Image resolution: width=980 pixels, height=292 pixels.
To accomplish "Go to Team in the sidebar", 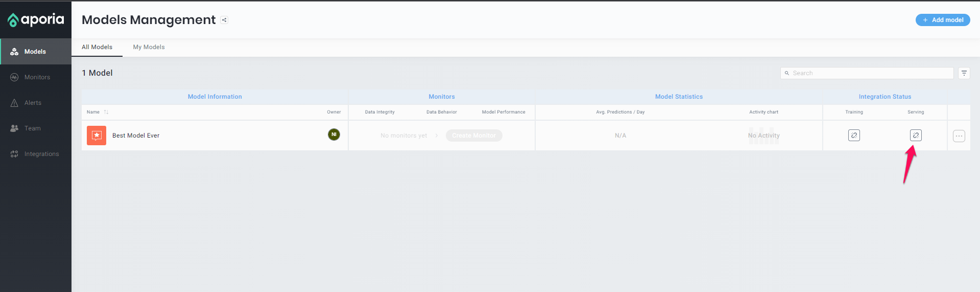I will [32, 128].
